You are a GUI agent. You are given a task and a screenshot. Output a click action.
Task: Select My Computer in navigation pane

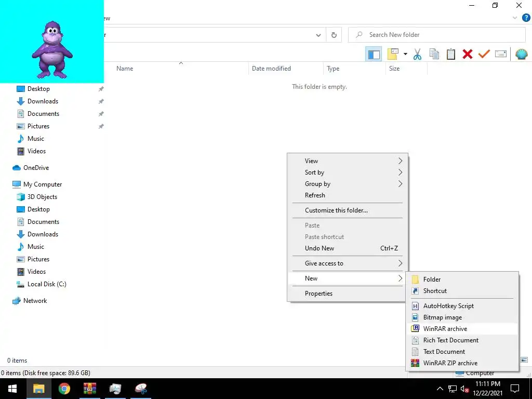click(43, 184)
